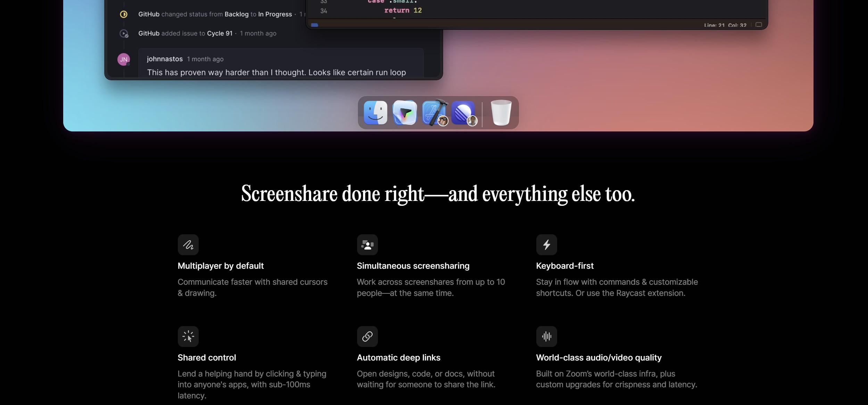Click the 'sub-100ms latency' description
This screenshot has height=405, width=868.
click(252, 384)
